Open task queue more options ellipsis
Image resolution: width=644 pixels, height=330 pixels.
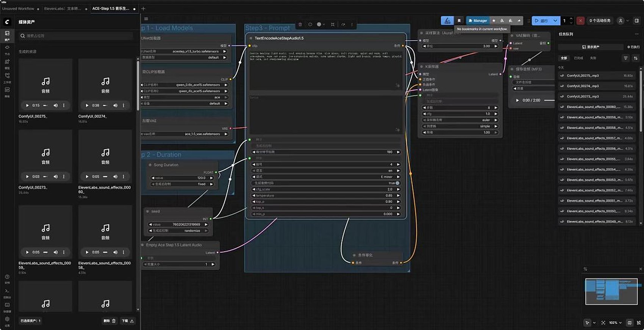[638, 34]
